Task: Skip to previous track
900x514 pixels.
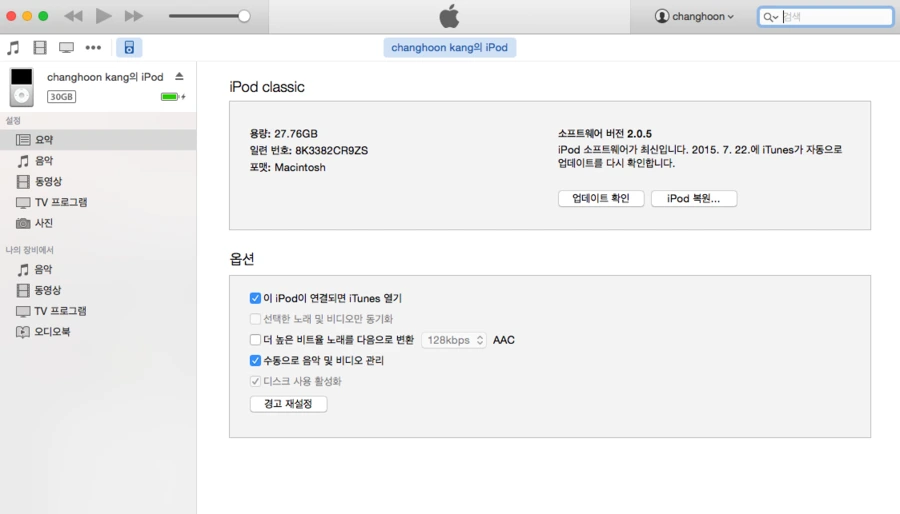Action: (x=73, y=16)
